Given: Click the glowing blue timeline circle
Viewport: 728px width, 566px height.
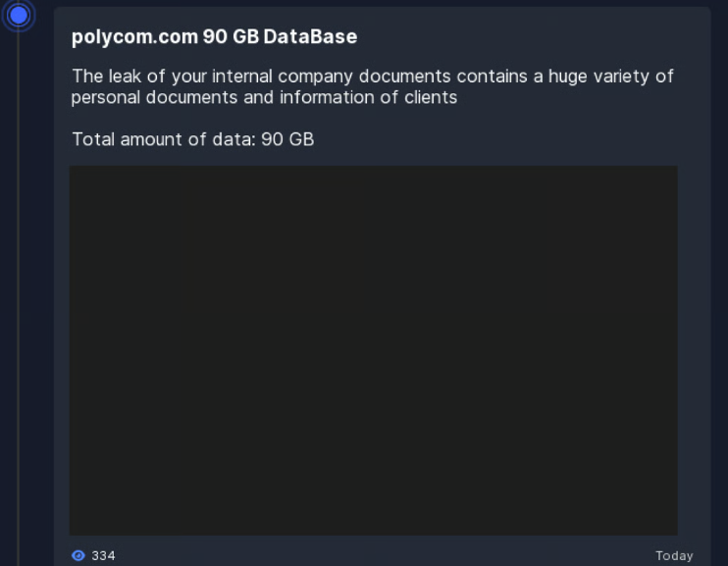Looking at the screenshot, I should [x=19, y=14].
